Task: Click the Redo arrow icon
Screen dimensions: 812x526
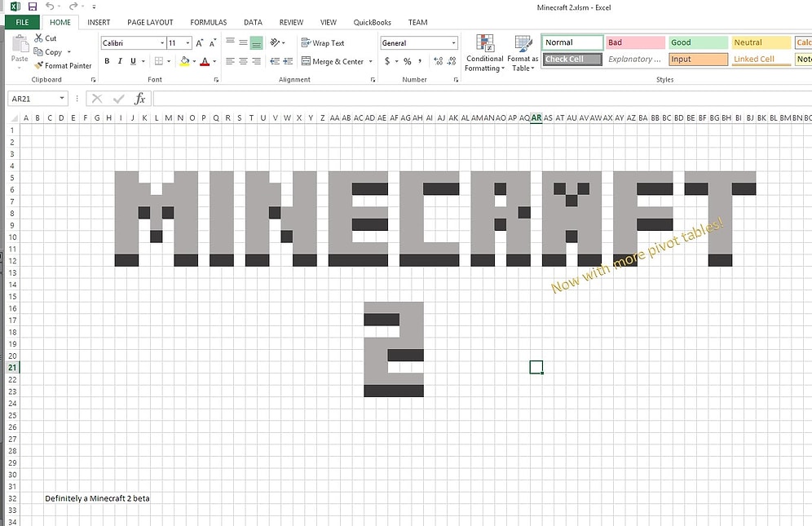Action: (73, 7)
